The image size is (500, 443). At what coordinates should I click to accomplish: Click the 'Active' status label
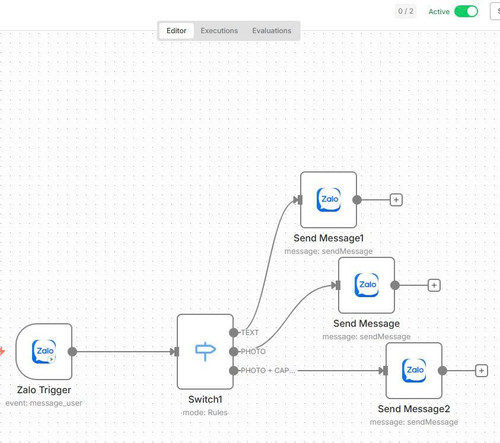439,12
